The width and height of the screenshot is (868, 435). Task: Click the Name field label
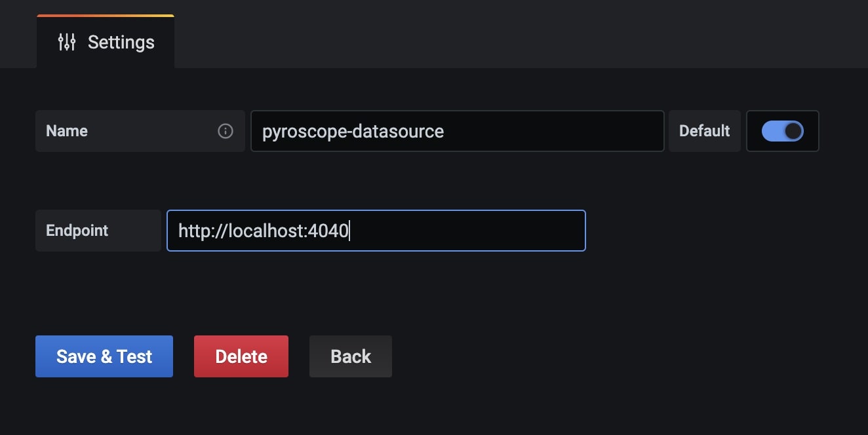click(67, 131)
